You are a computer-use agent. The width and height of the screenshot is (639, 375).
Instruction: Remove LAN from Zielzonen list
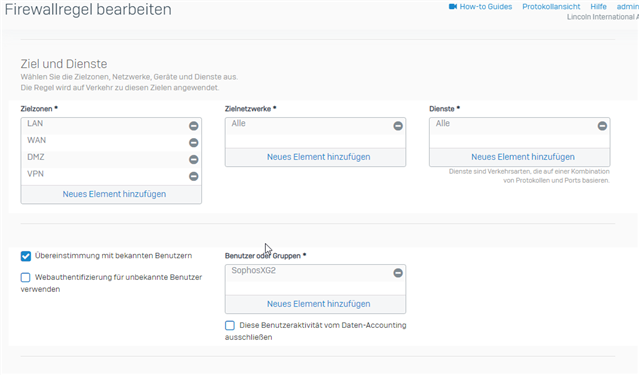pos(194,126)
